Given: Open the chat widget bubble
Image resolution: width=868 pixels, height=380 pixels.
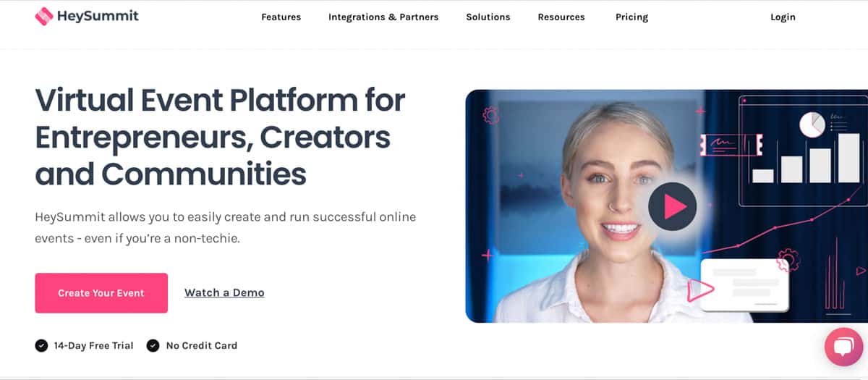Looking at the screenshot, I should tap(844, 347).
